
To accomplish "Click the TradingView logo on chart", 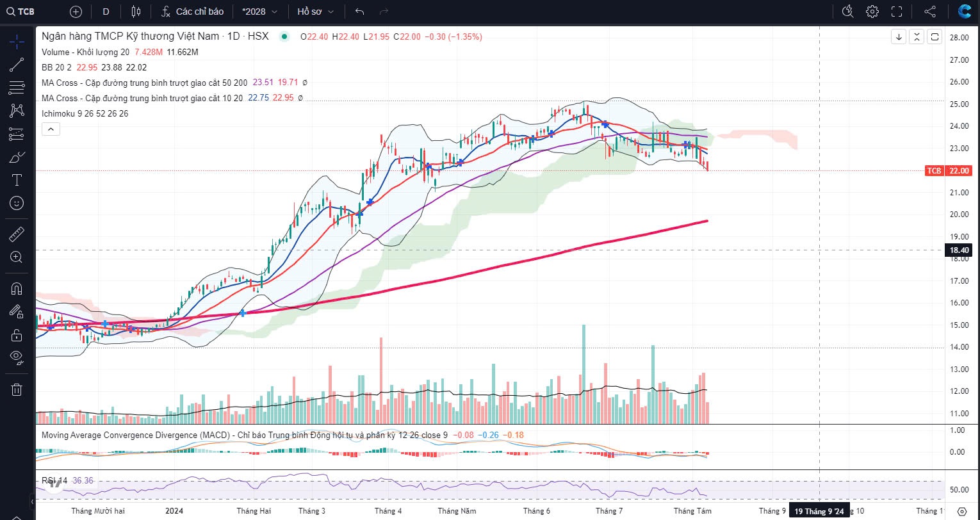I will coord(55,485).
